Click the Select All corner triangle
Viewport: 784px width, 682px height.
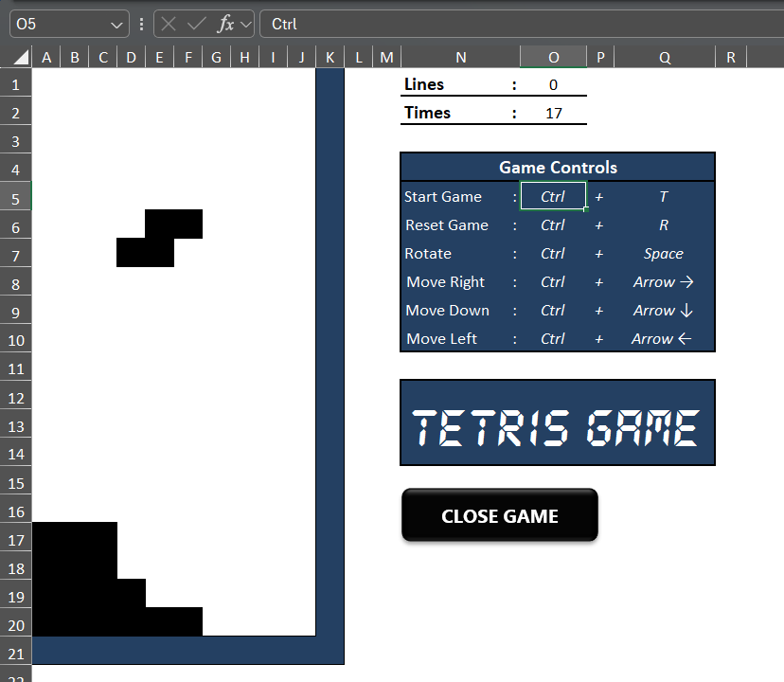pos(20,58)
